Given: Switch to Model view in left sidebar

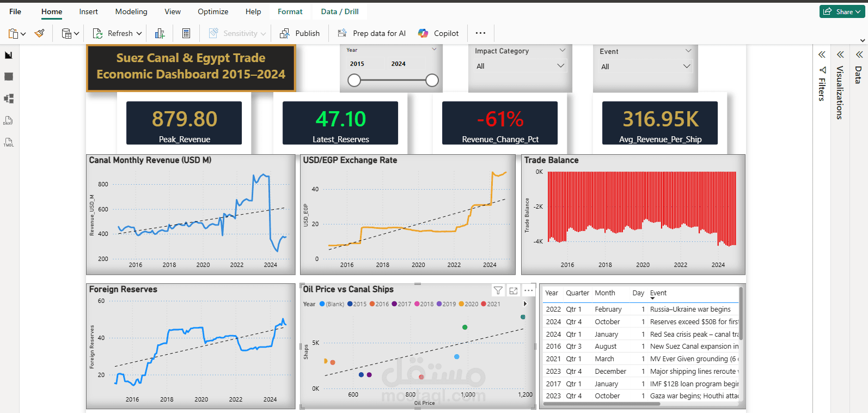Looking at the screenshot, I should click(9, 99).
